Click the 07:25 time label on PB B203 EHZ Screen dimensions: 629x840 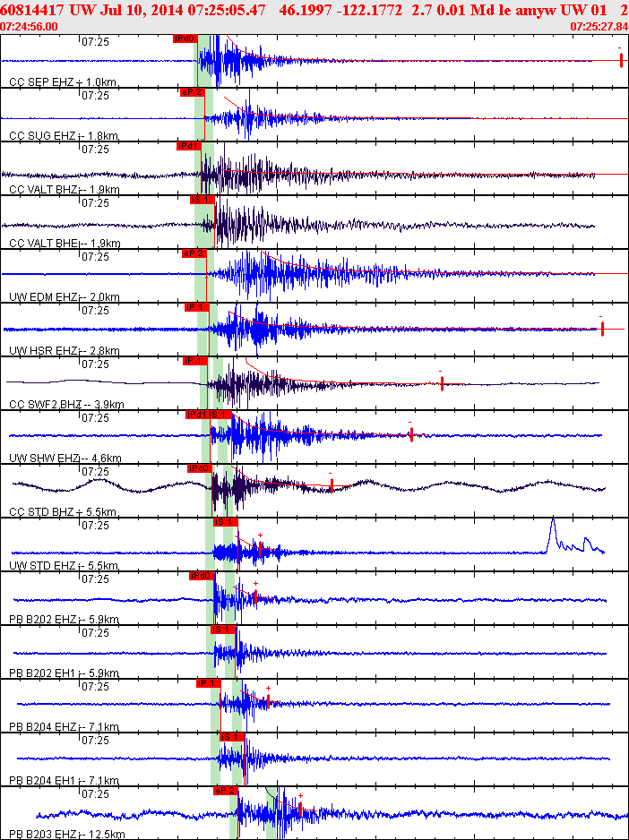[96, 793]
